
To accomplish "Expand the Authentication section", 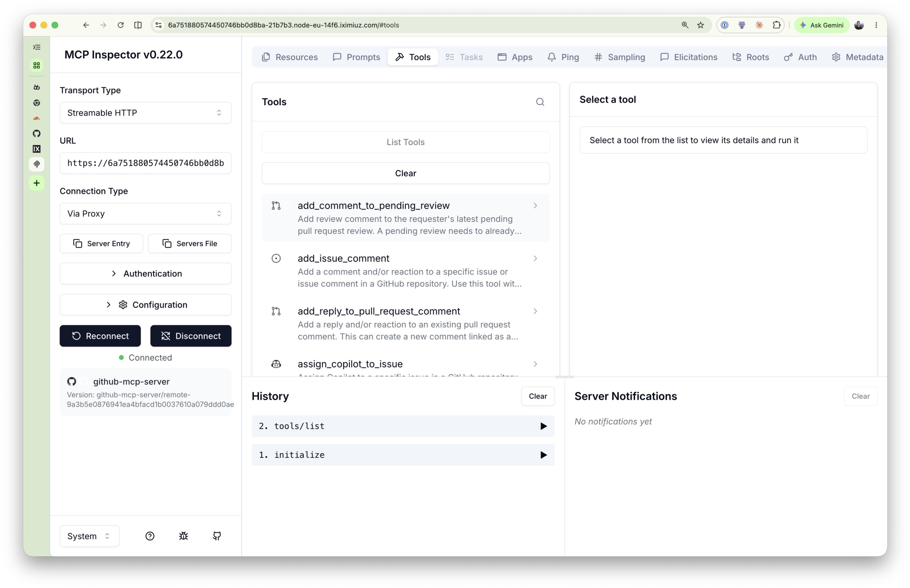I will click(x=146, y=274).
